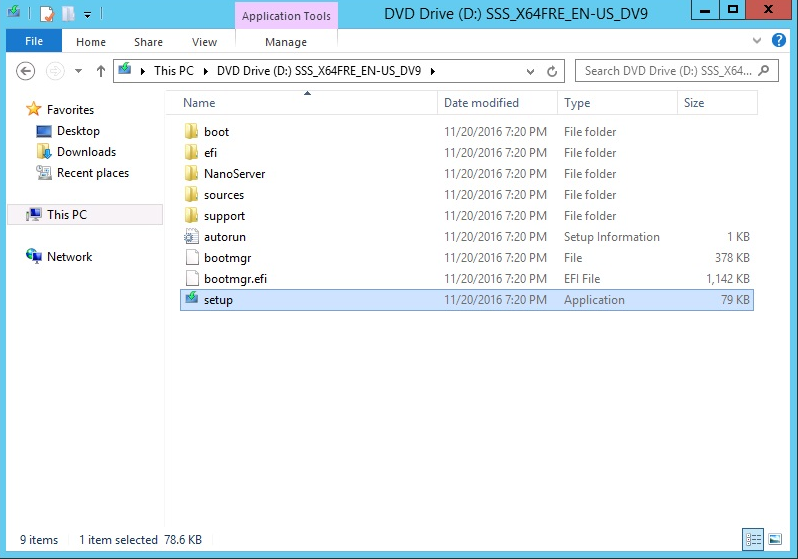Viewport: 798px width, 559px height.
Task: Click the Search DVD Drive input box
Action: coord(667,71)
